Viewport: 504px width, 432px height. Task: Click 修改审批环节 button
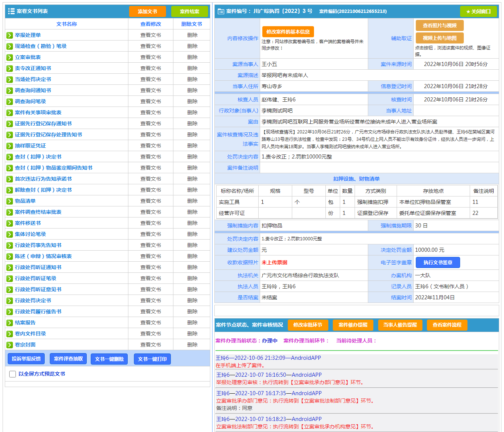tap(308, 325)
